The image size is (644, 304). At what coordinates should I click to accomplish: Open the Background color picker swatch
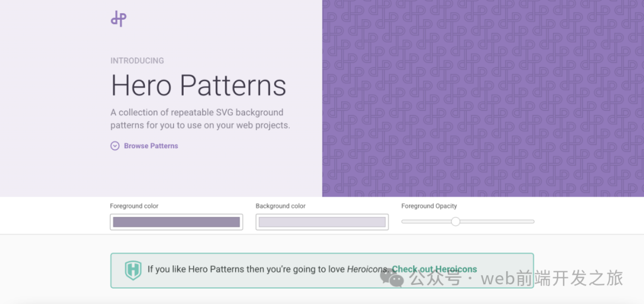tap(322, 222)
